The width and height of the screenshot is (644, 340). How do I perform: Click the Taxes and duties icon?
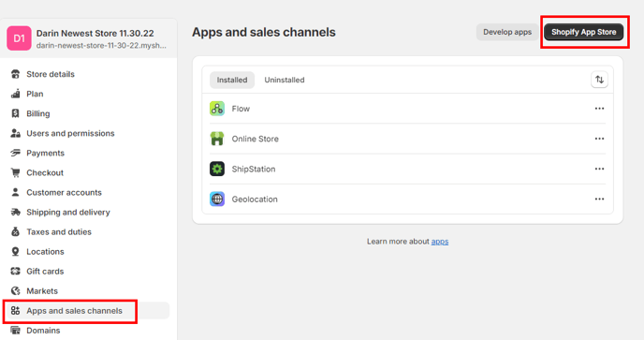[16, 232]
